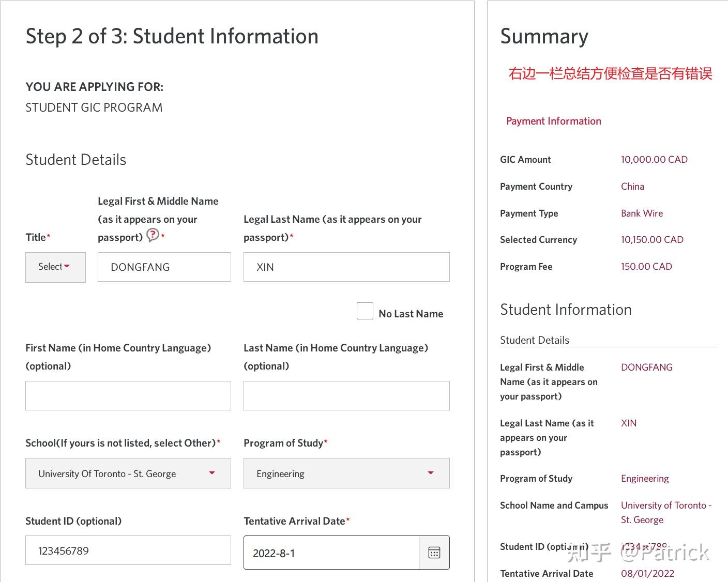
Task: Open the Title Select dropdown
Action: point(55,267)
